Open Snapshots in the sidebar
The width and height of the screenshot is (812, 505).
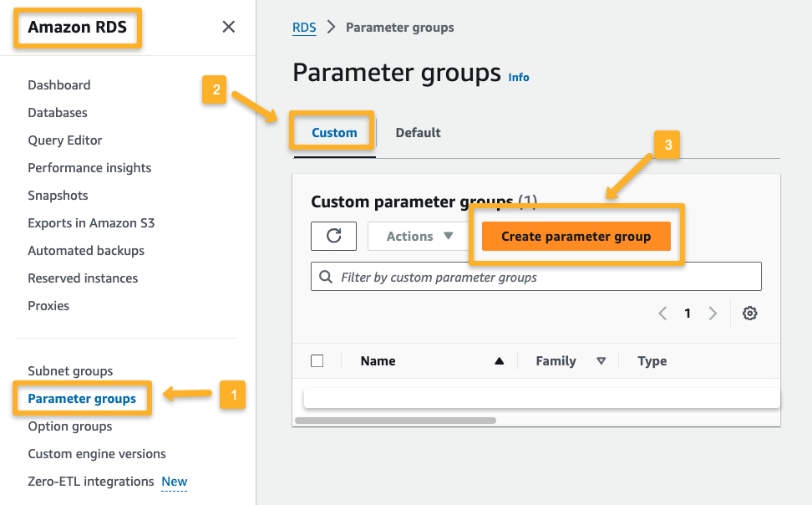click(58, 196)
